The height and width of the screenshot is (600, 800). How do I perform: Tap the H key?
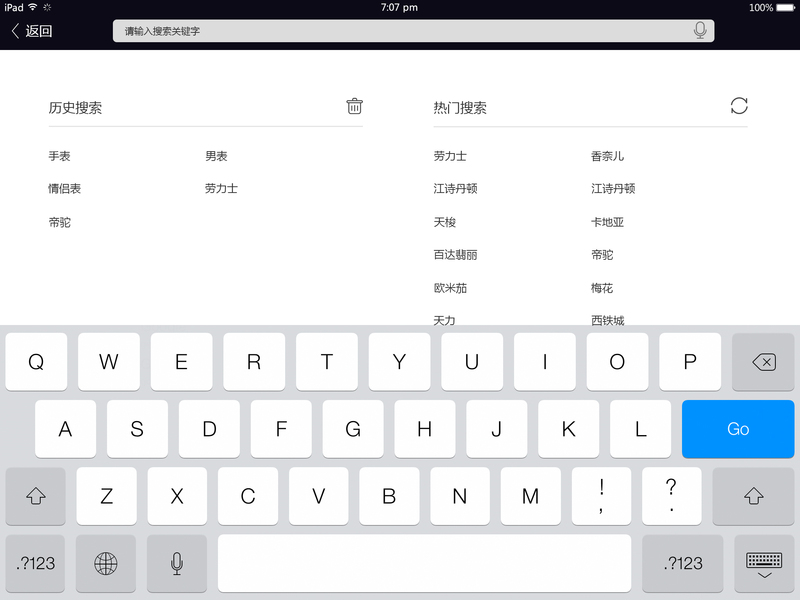tap(425, 429)
